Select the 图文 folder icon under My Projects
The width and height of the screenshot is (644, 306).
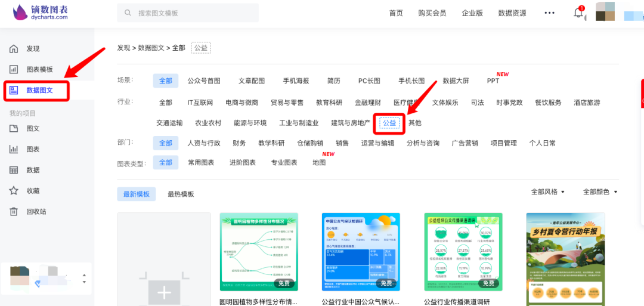click(x=14, y=129)
